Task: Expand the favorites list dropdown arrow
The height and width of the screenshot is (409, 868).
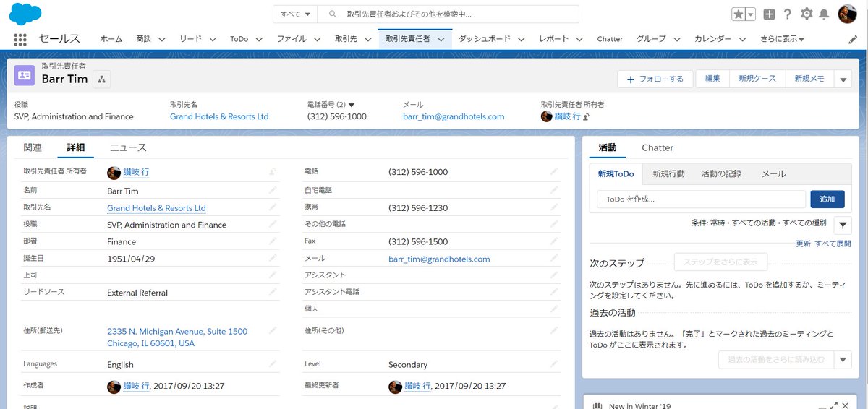Action: 751,14
